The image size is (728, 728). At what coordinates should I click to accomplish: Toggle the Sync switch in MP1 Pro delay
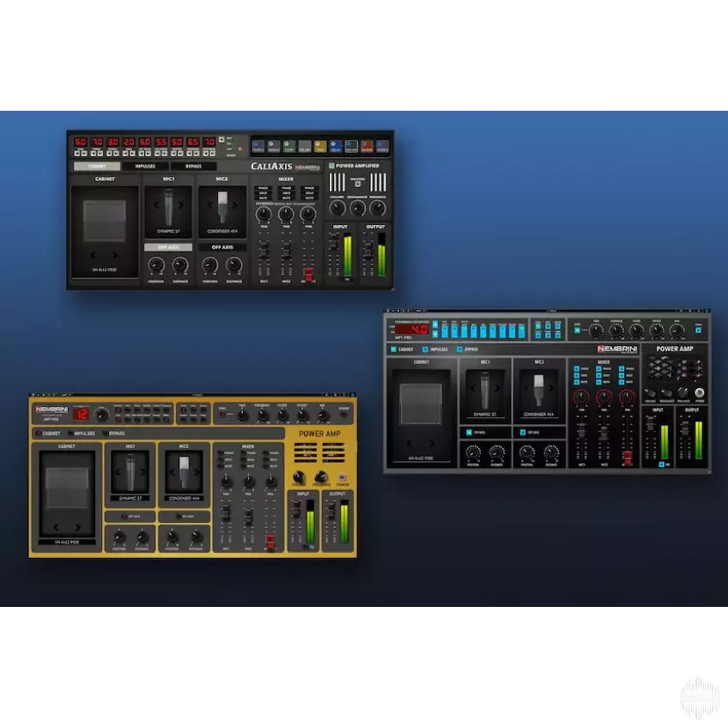577,331
